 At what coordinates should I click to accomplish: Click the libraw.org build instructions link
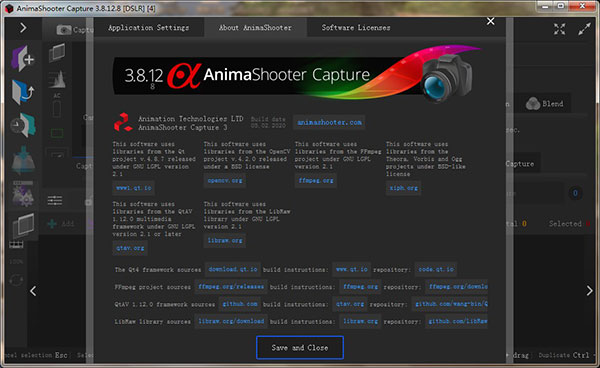tap(360, 321)
